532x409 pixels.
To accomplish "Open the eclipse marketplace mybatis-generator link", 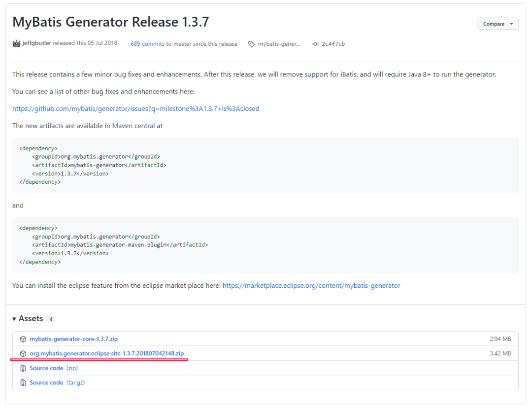I will [x=311, y=285].
